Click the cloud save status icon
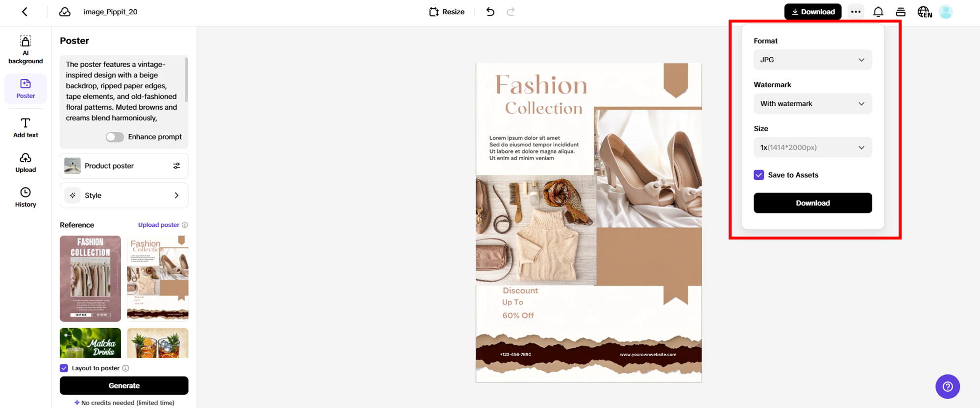The height and width of the screenshot is (408, 980). point(65,12)
